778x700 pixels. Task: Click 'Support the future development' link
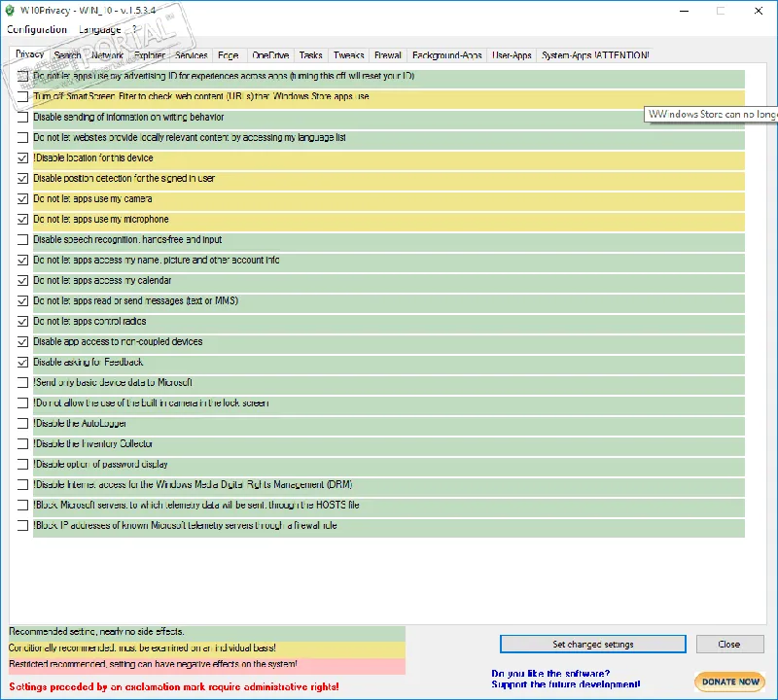coord(566,684)
